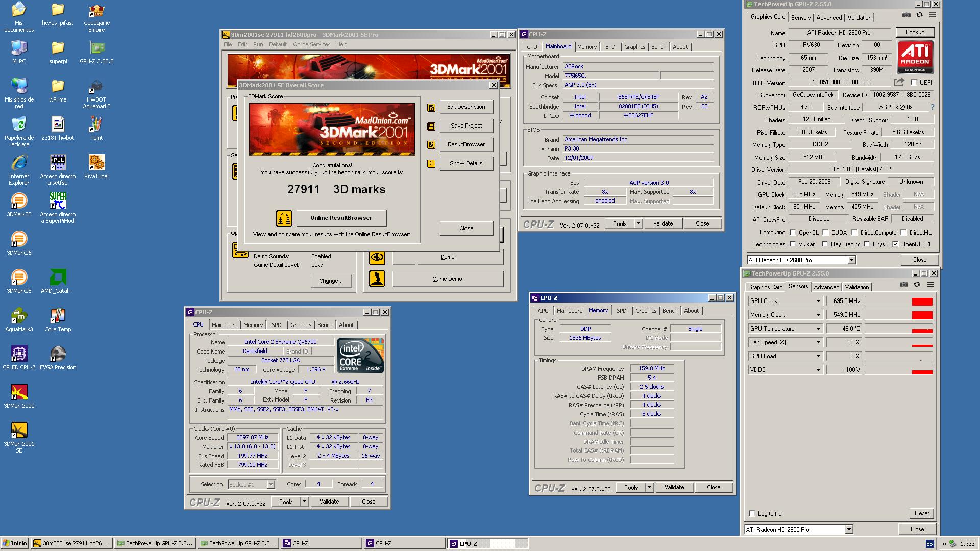
Task: Click the Bus Interface question mark in GPU-Z
Action: pyautogui.click(x=933, y=107)
